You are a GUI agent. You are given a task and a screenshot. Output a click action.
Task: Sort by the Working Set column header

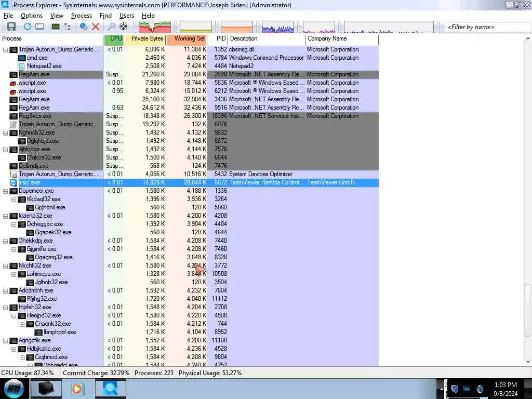coord(187,38)
